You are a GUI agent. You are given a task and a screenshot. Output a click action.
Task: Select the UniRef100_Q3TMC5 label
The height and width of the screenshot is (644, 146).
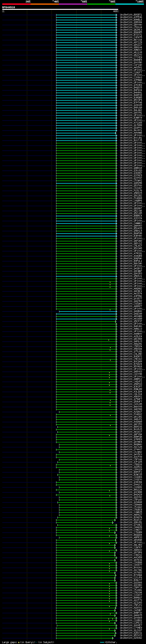coord(131,175)
